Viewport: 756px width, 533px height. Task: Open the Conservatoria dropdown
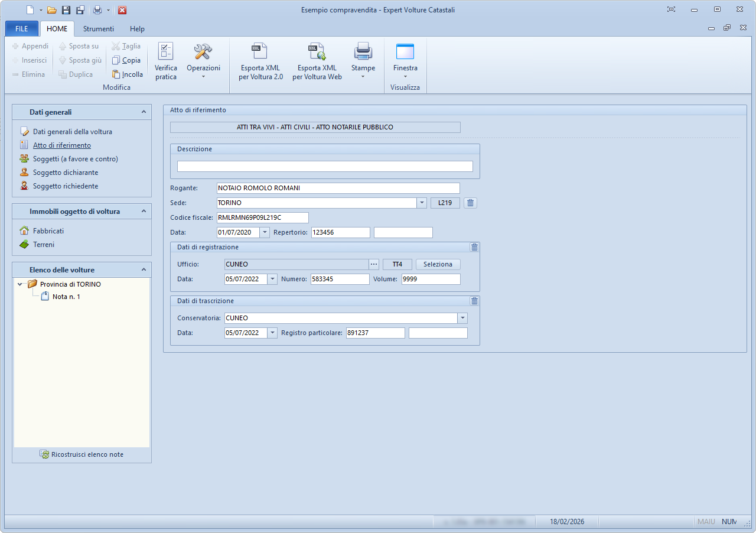(x=462, y=318)
